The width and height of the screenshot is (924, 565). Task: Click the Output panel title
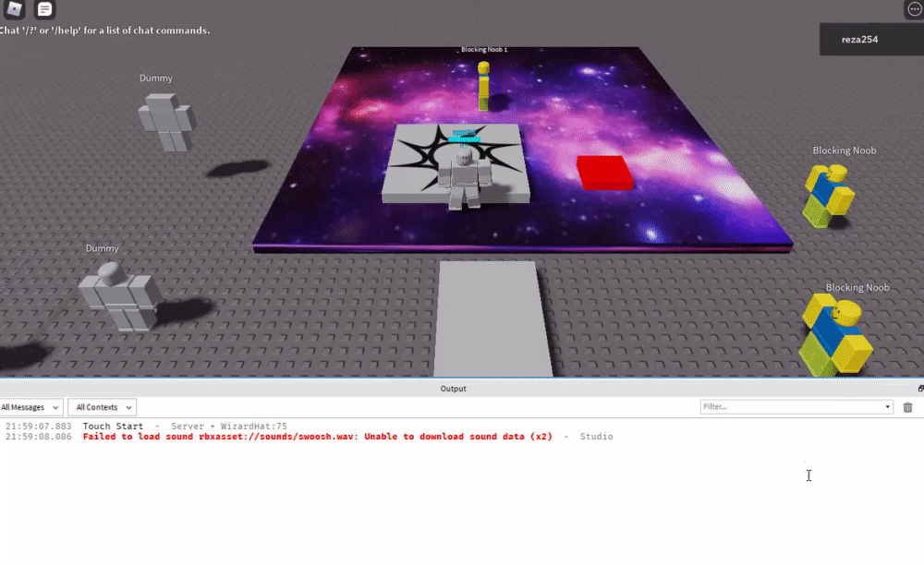pos(453,389)
